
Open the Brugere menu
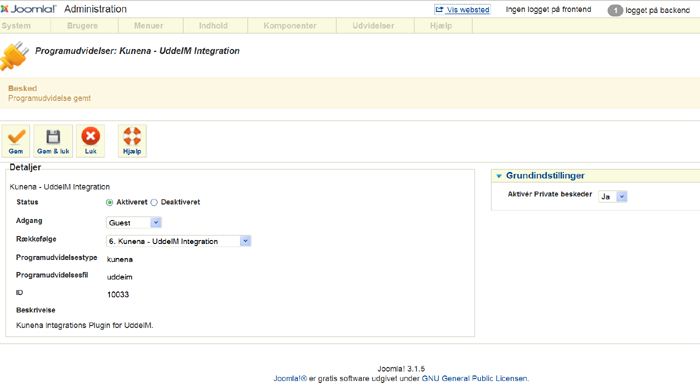click(83, 26)
